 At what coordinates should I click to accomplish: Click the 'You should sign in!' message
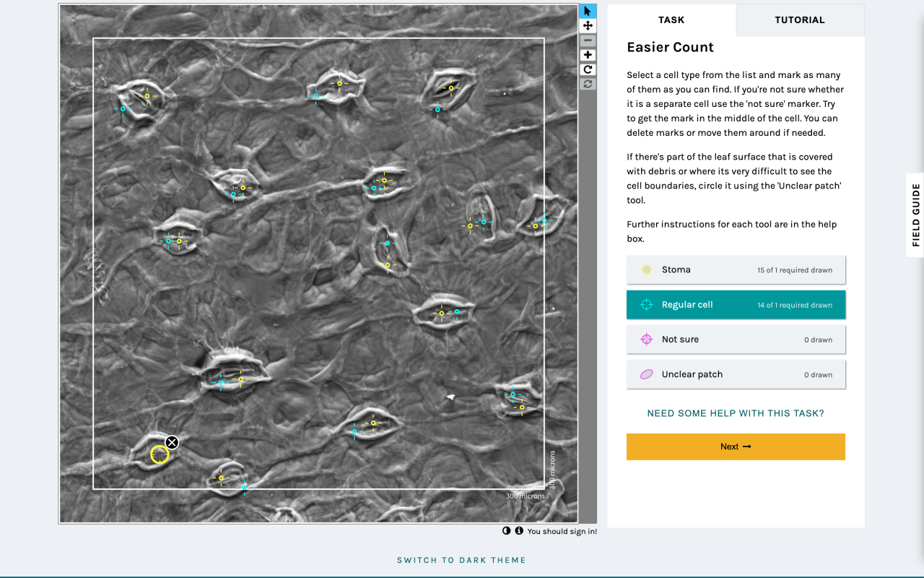(x=562, y=531)
